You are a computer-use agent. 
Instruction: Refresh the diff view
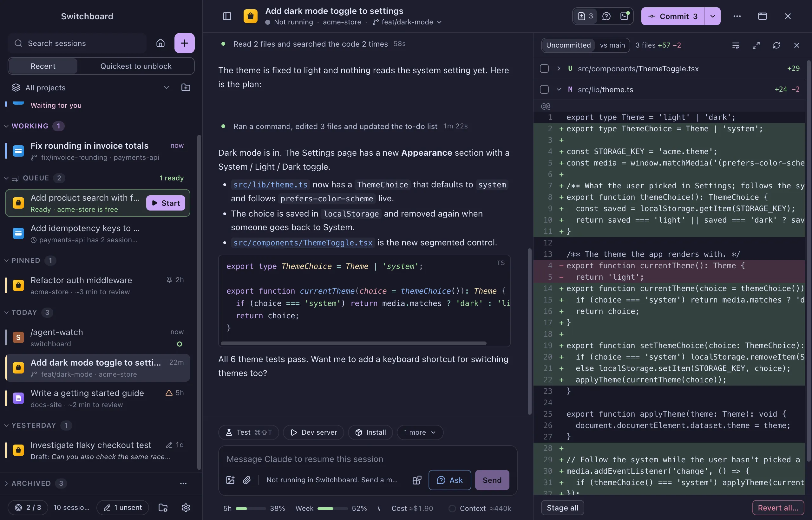[x=776, y=45]
